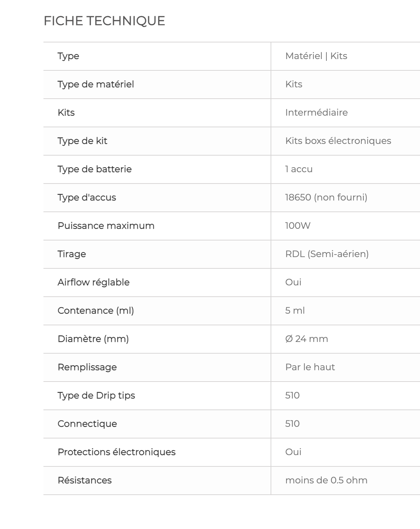Screen dimensions: 420x529
Task: Select the Type de matériel label
Action: click(x=96, y=84)
